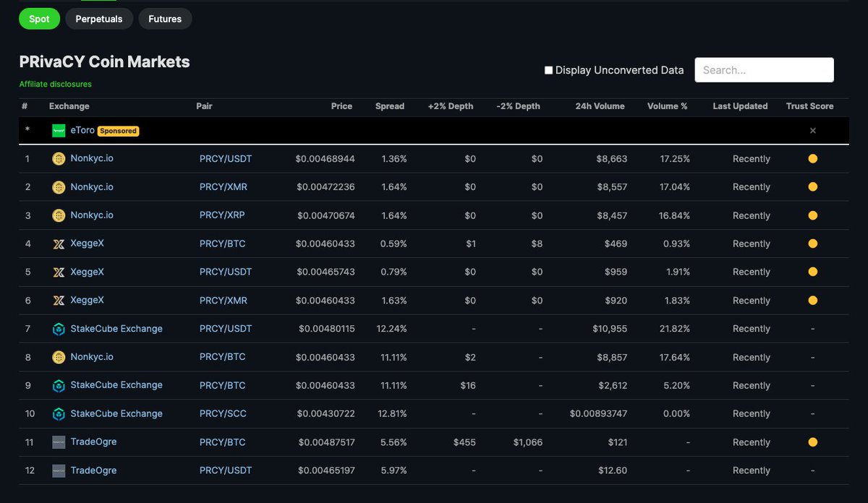This screenshot has width=868, height=503.
Task: Click the Sponsored badge next to eToro
Action: (118, 131)
